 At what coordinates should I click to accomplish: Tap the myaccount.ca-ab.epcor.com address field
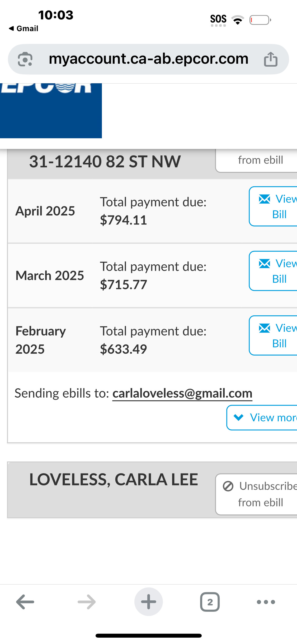(148, 59)
